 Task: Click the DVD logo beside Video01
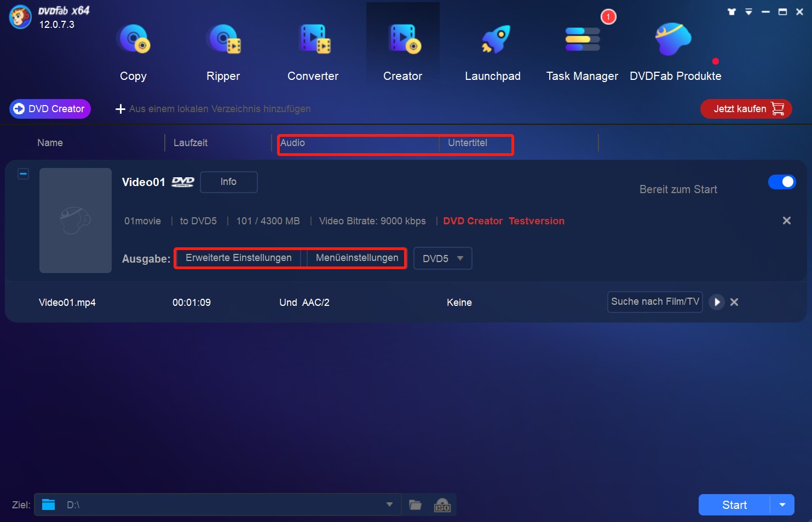[183, 182]
